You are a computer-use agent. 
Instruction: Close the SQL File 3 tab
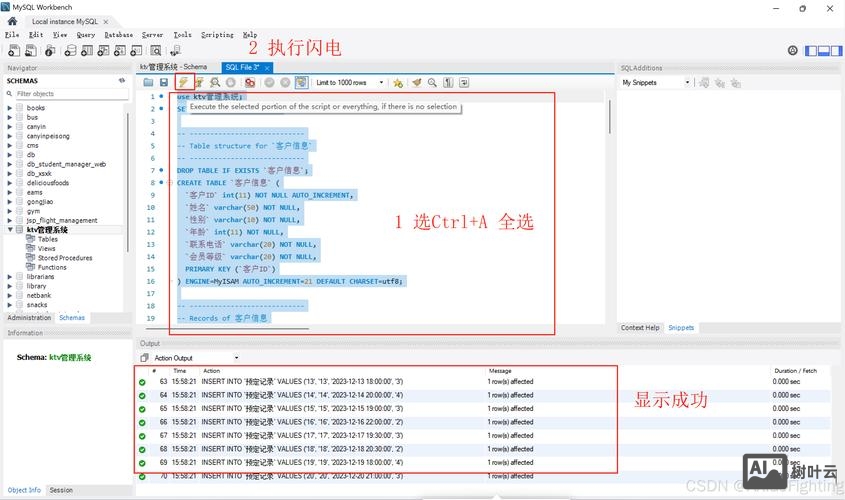point(267,68)
